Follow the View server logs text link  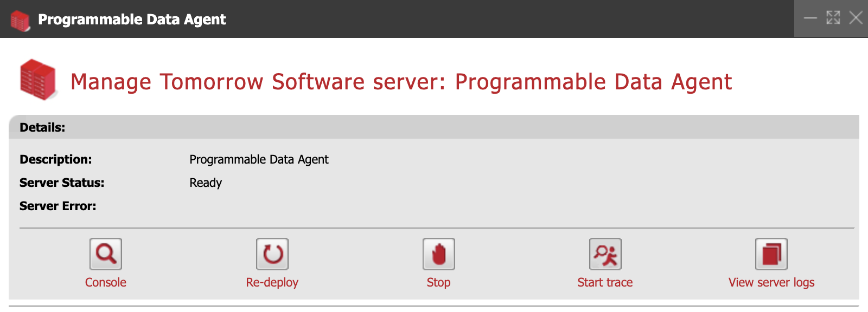tap(771, 283)
